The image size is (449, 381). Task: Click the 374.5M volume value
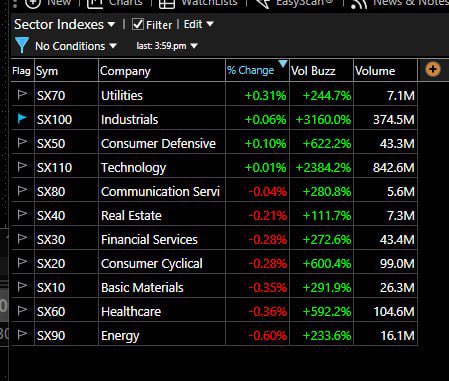pos(394,120)
